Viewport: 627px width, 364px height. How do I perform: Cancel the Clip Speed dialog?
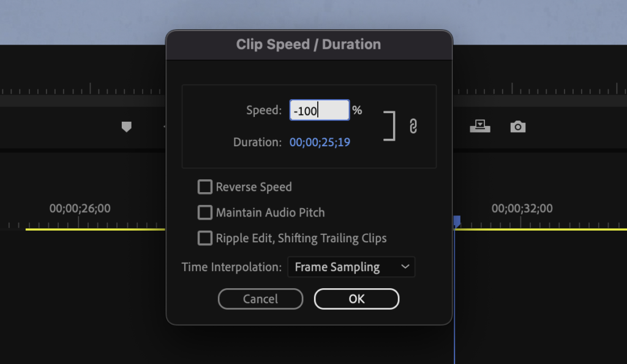click(x=260, y=299)
